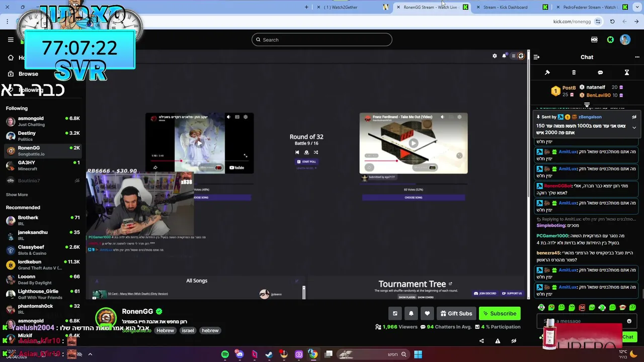Collapse the pinned message chevron
This screenshot has height=362, width=644.
click(x=634, y=128)
